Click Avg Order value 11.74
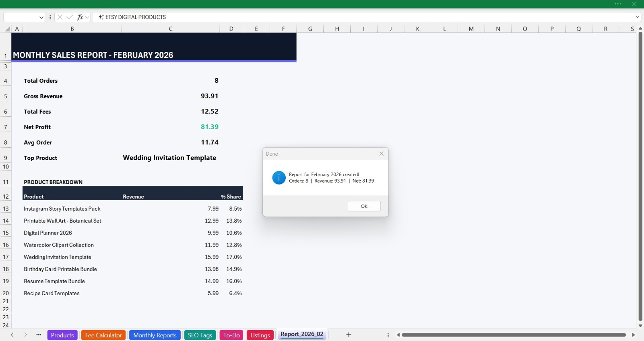This screenshot has height=341, width=644. coord(209,142)
